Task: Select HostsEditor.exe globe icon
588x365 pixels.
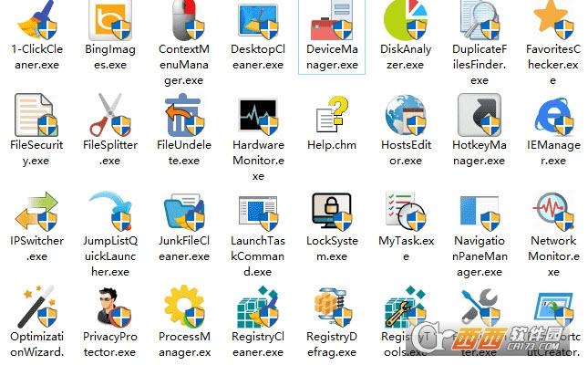Action: 404,115
